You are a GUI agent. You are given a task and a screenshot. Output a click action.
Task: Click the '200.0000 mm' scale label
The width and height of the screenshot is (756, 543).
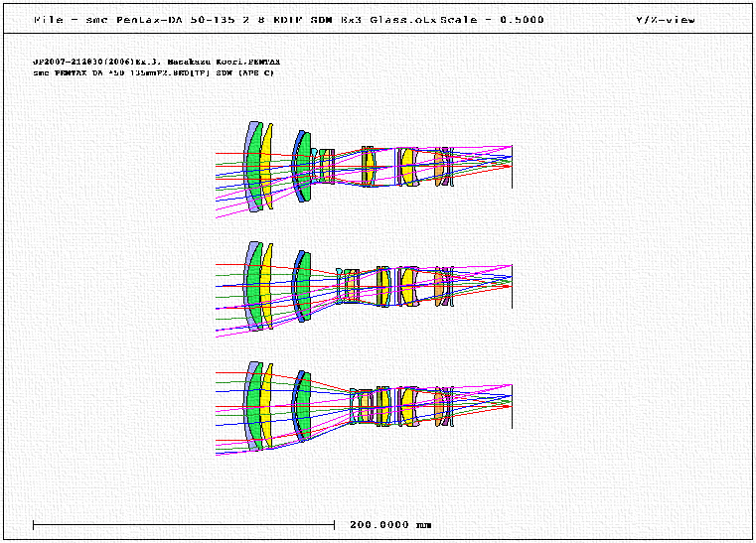pos(390,525)
